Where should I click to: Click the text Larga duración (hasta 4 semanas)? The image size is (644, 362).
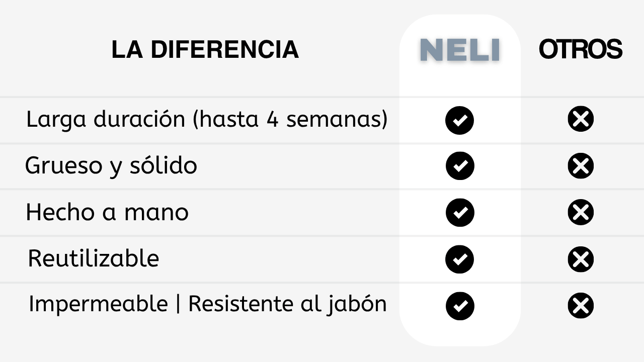207,120
